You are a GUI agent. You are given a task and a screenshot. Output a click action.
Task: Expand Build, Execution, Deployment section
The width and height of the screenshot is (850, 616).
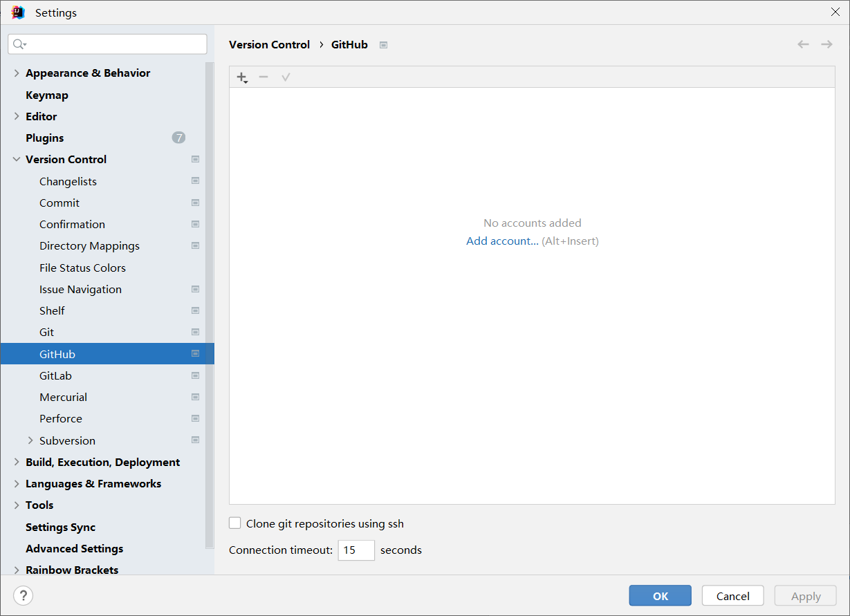[17, 462]
